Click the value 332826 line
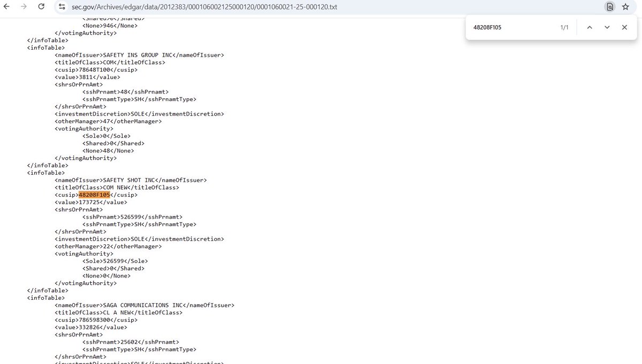642x364 pixels. pyautogui.click(x=91, y=327)
